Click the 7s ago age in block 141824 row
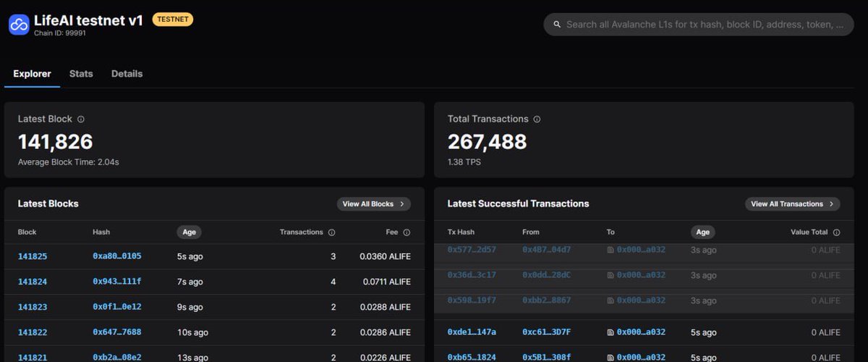Screen dimensions: 868x362 [190, 282]
